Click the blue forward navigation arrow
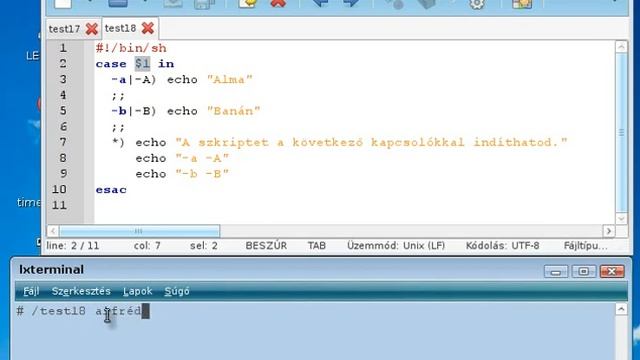The width and height of the screenshot is (640, 360). pyautogui.click(x=351, y=3)
